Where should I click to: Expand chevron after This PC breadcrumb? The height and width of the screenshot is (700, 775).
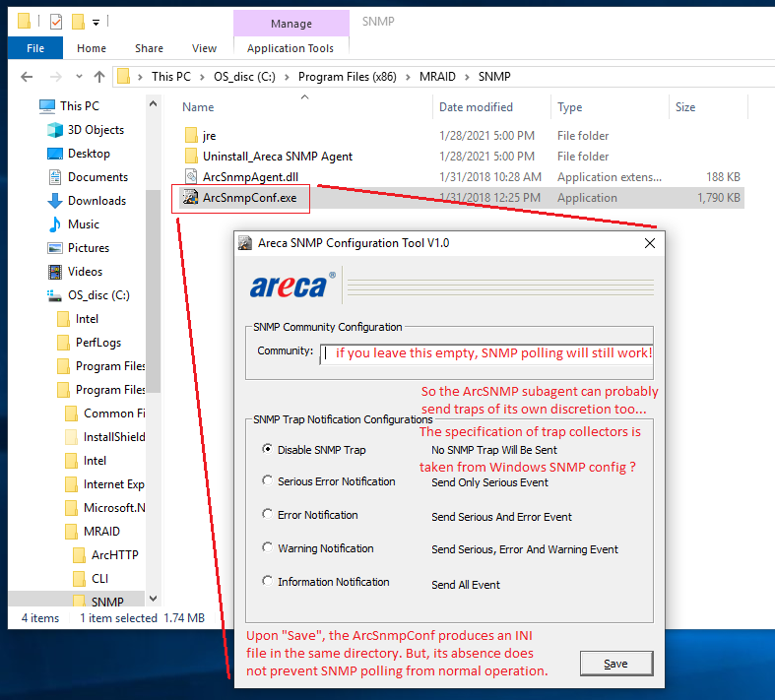pyautogui.click(x=202, y=77)
